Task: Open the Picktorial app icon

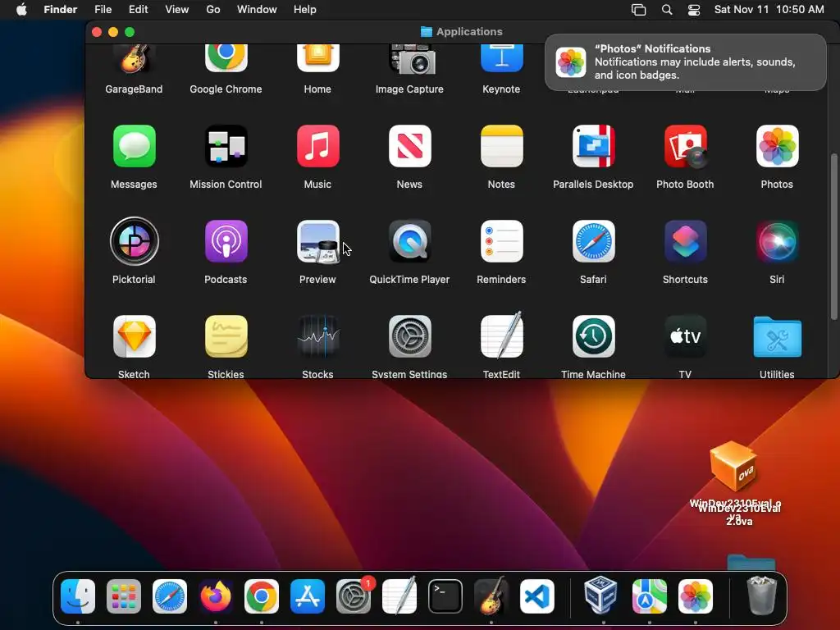Action: coord(134,241)
